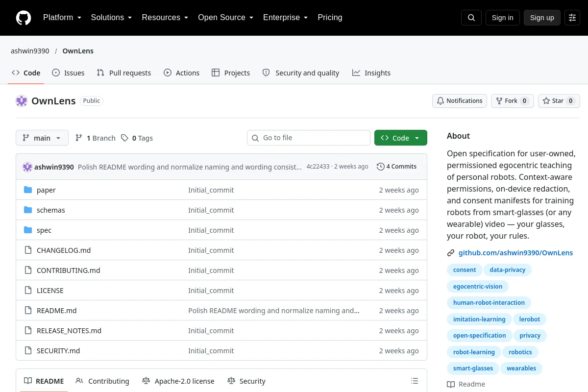Expand the main branch dropdown

pyautogui.click(x=42, y=138)
